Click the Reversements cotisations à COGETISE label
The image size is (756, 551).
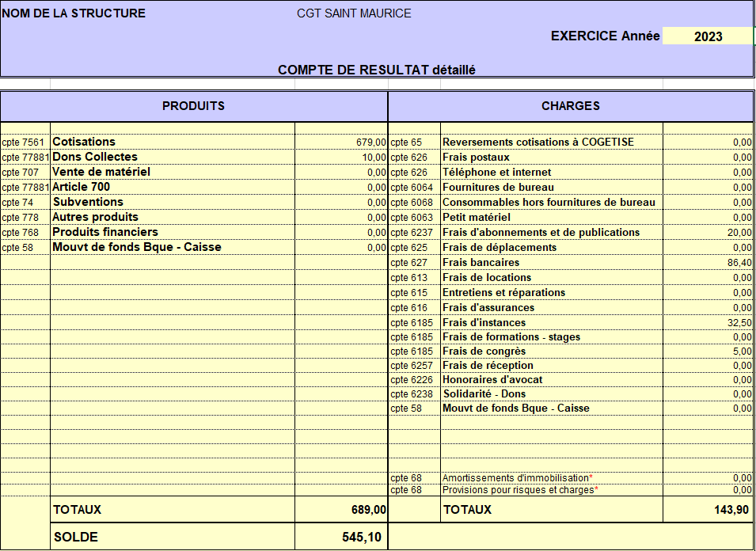538,142
